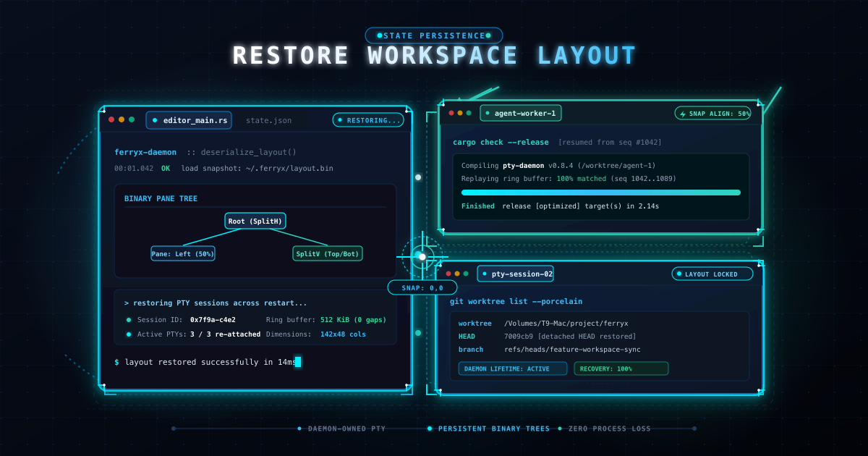This screenshot has height=456, width=868.
Task: Click the SNAP ALIGN: 50% badge
Action: point(712,113)
